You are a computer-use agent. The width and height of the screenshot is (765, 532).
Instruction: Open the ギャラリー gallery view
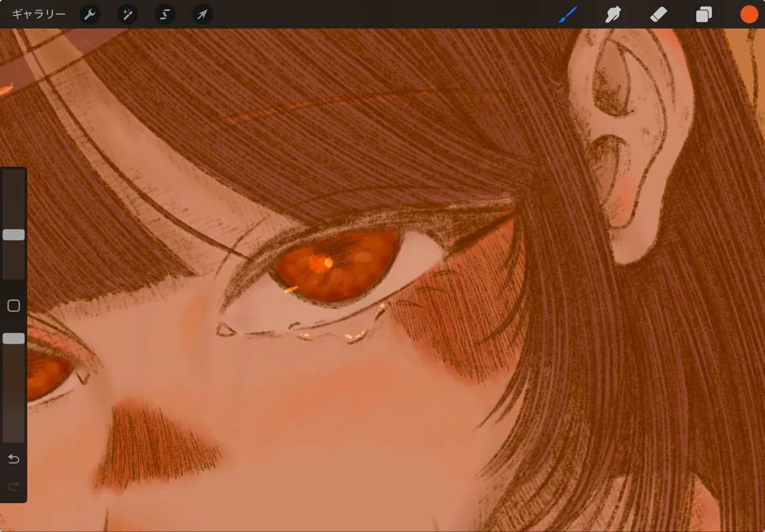(x=38, y=14)
